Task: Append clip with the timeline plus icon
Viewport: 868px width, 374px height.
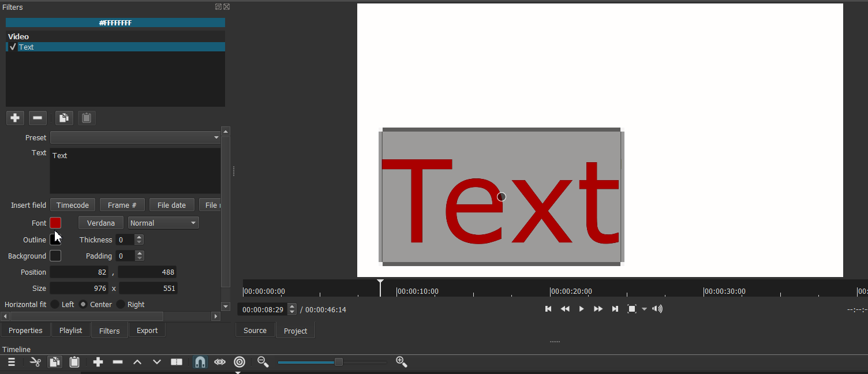Action: (x=98, y=362)
